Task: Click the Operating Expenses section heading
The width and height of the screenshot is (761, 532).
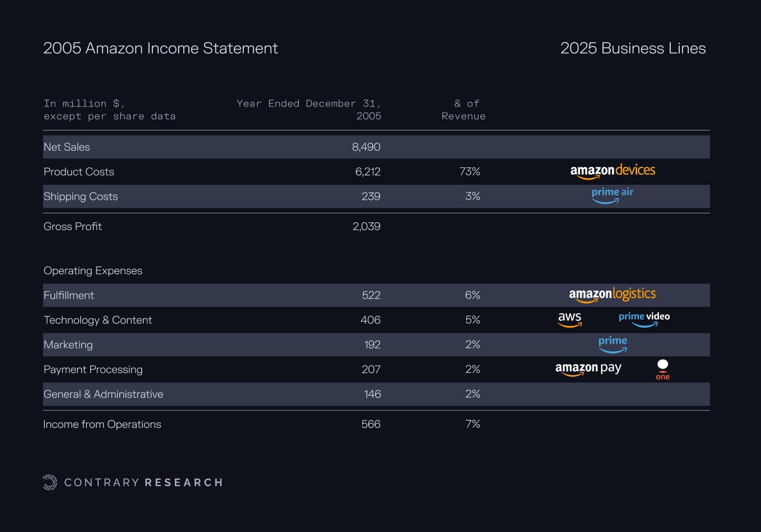Action: tap(93, 271)
